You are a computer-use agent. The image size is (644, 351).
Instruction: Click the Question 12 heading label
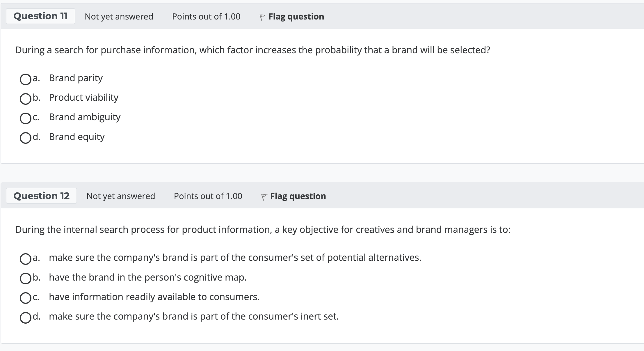tap(41, 196)
